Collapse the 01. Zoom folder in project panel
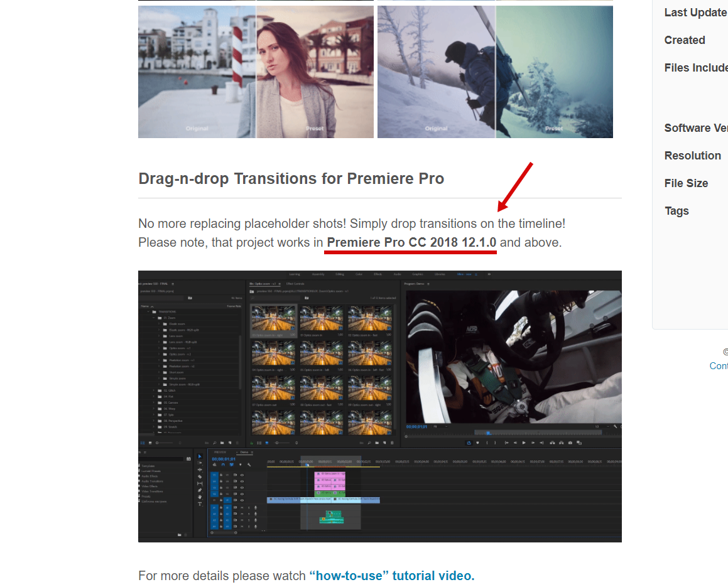This screenshot has height=587, width=728. (x=155, y=318)
